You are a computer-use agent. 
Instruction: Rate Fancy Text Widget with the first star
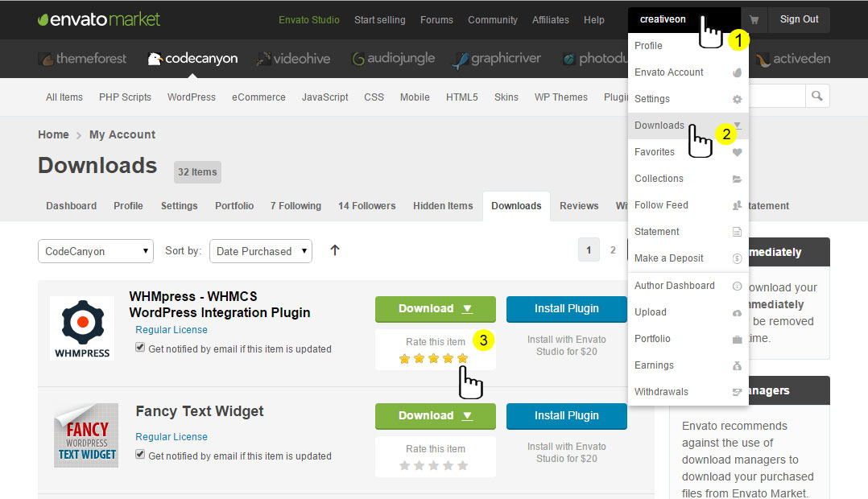click(405, 466)
